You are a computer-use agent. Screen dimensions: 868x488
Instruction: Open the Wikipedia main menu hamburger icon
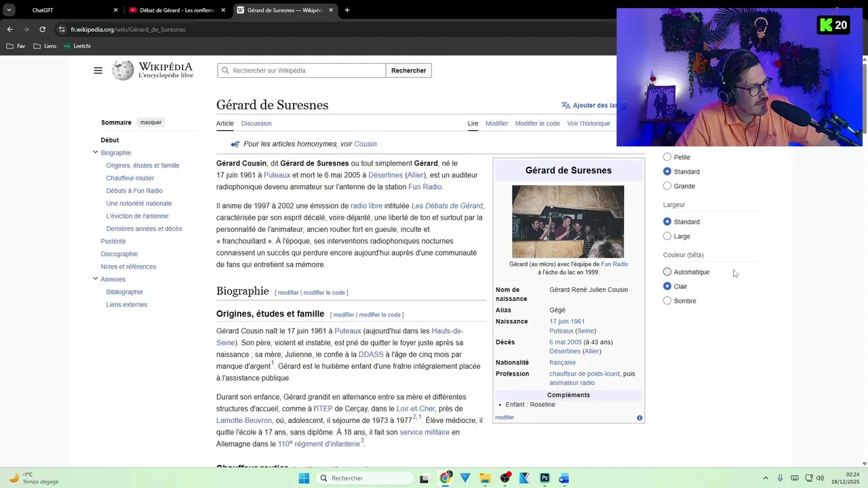[x=98, y=70]
